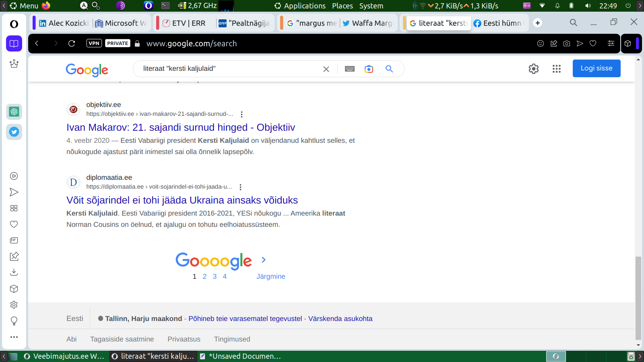The width and height of the screenshot is (644, 362).
Task: Switch to Alec Kozicki LinkedIn tab
Action: tap(64, 23)
